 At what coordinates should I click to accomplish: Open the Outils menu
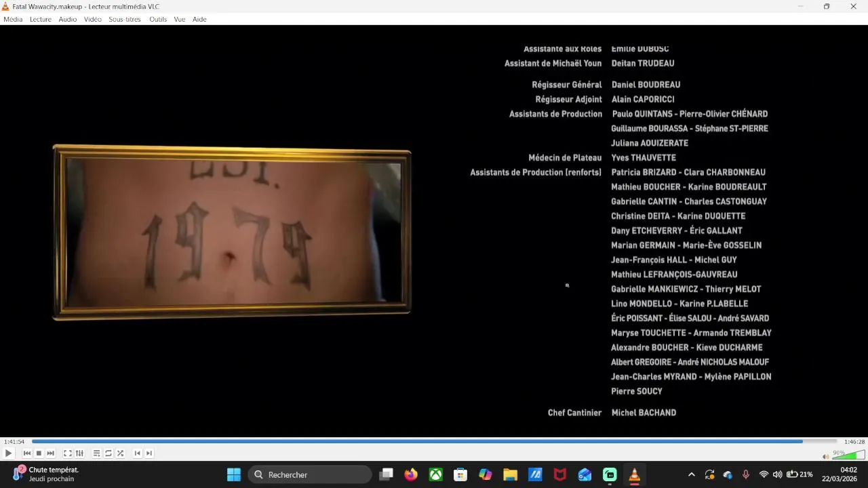(x=158, y=19)
